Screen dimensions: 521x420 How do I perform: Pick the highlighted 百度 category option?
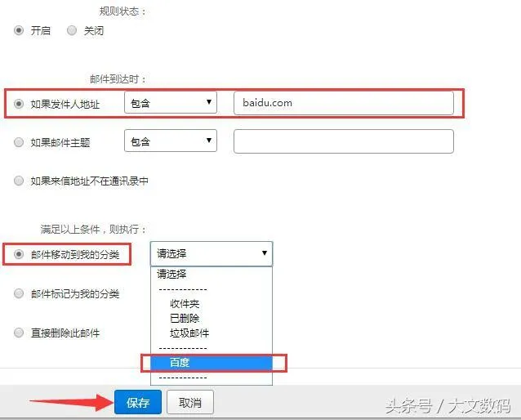[212, 363]
